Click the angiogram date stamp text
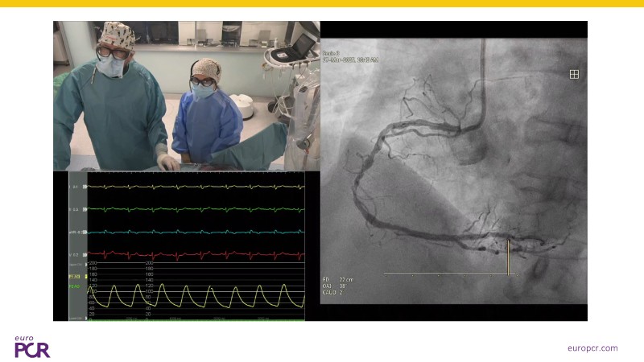 tap(350, 60)
